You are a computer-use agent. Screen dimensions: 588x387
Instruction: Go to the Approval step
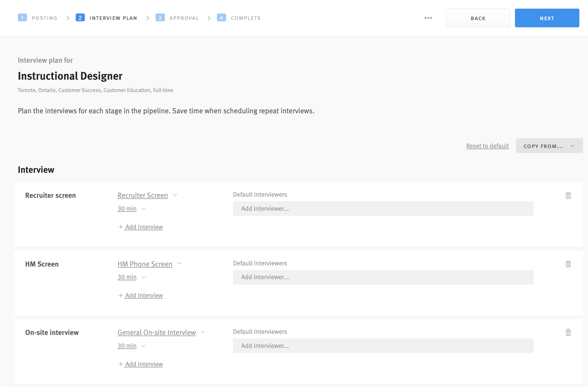[184, 18]
